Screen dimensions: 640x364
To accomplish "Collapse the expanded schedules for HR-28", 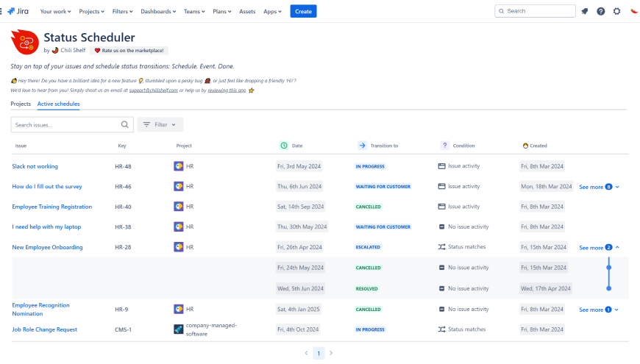I will point(599,248).
